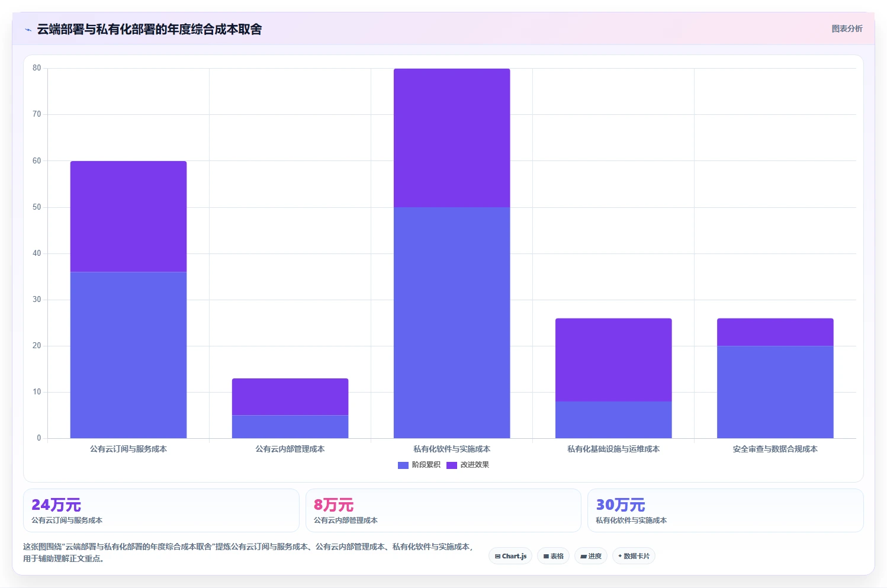Toggle the 阶段累积 legend color swatch
Viewport: 887px width, 588px height.
pos(403,465)
